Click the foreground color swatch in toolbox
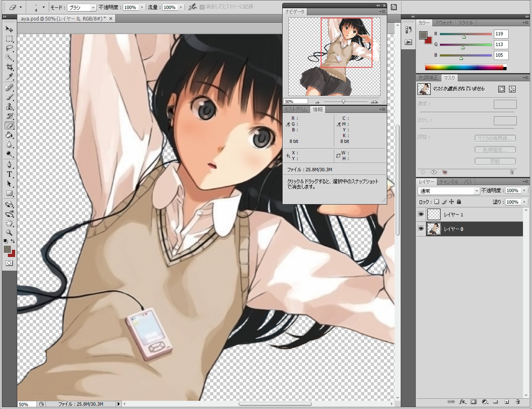Image resolution: width=532 pixels, height=409 pixels. (7, 249)
